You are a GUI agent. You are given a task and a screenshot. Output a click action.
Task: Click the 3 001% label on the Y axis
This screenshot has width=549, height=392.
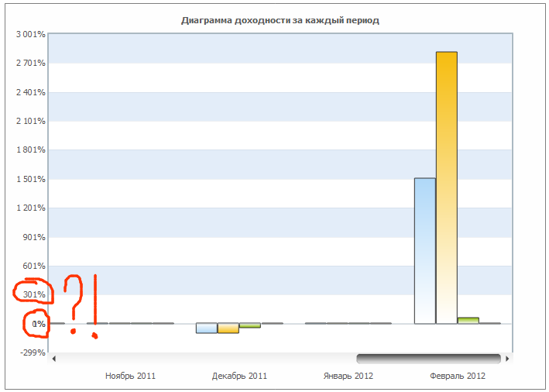(30, 34)
